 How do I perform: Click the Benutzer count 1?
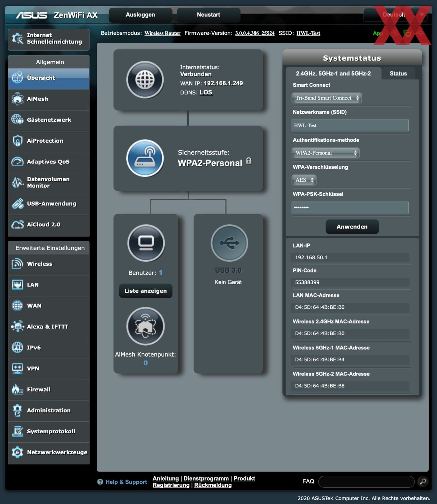pyautogui.click(x=161, y=273)
